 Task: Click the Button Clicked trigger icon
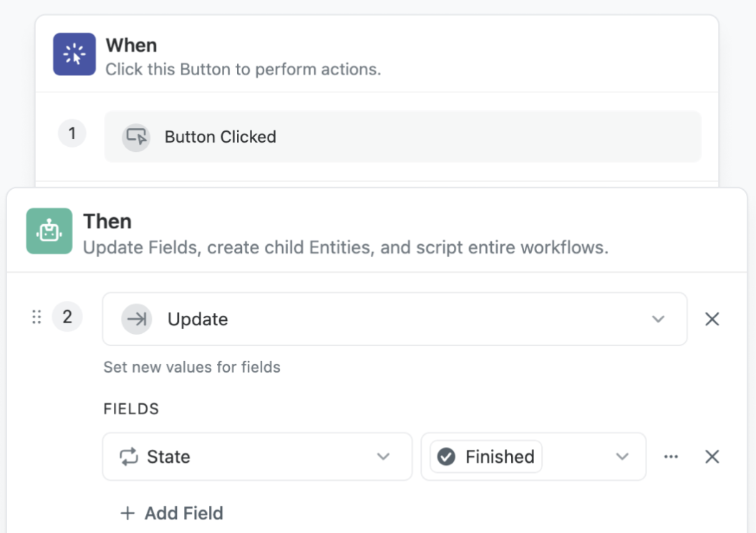click(136, 137)
